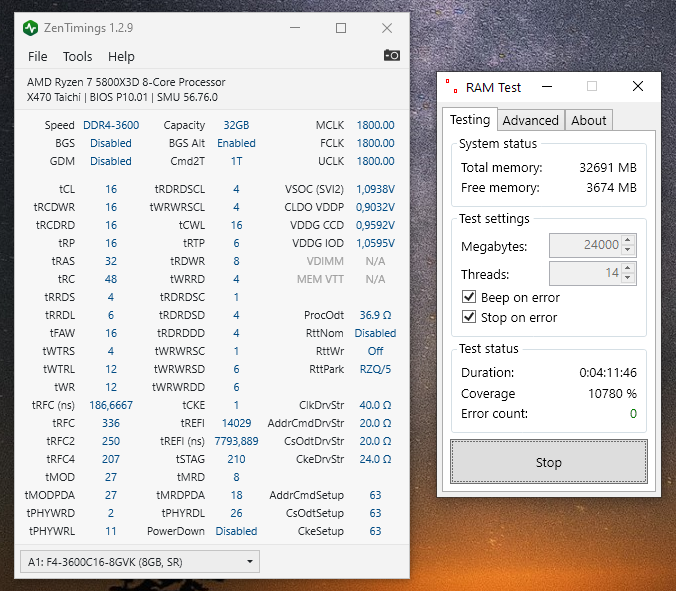Open the Help menu in ZenTimings

(121, 56)
